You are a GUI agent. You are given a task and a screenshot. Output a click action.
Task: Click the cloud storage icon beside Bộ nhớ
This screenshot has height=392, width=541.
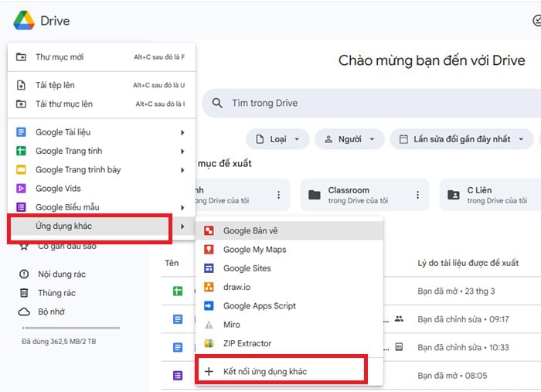point(24,312)
